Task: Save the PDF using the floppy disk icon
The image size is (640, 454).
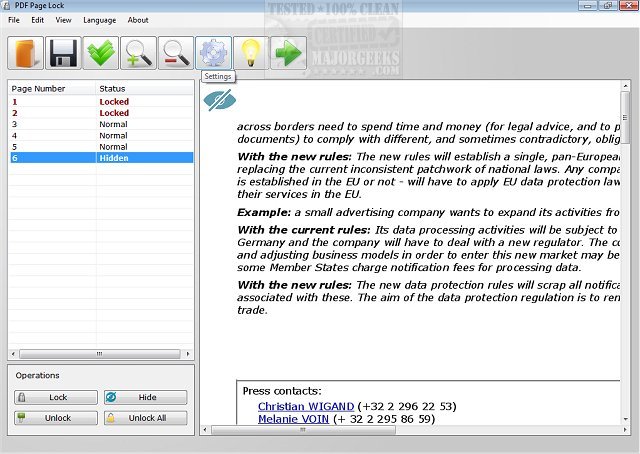Action: 63,53
